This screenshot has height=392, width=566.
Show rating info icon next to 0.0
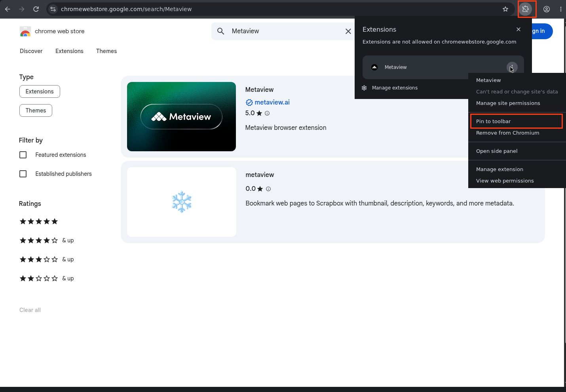point(268,189)
